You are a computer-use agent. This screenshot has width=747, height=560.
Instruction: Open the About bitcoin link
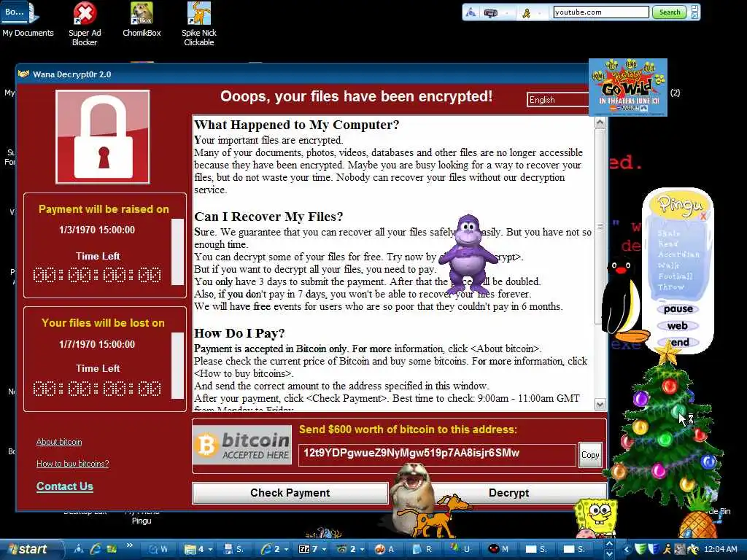coord(59,442)
